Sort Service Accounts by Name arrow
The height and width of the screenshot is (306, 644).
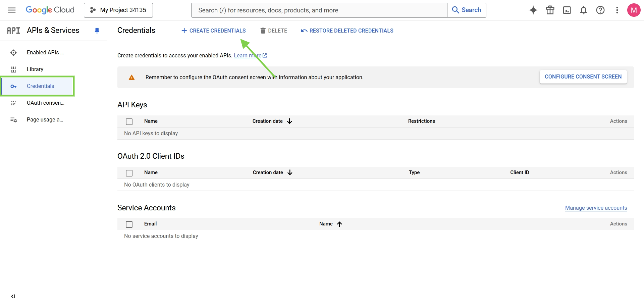point(339,224)
